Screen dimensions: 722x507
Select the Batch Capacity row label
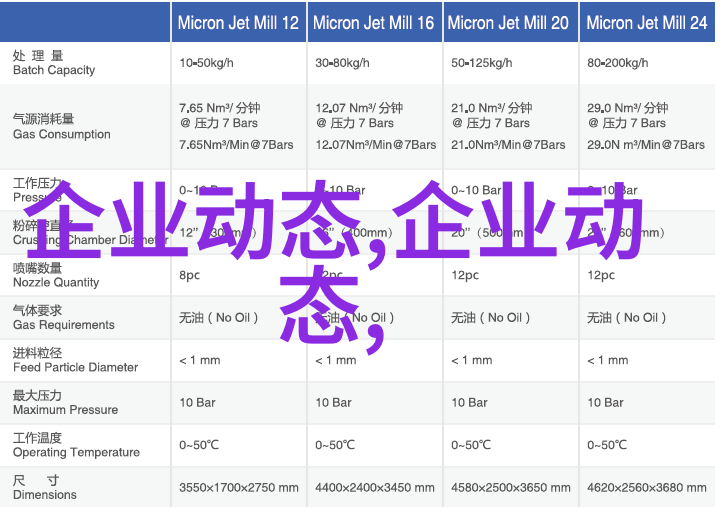click(x=54, y=63)
